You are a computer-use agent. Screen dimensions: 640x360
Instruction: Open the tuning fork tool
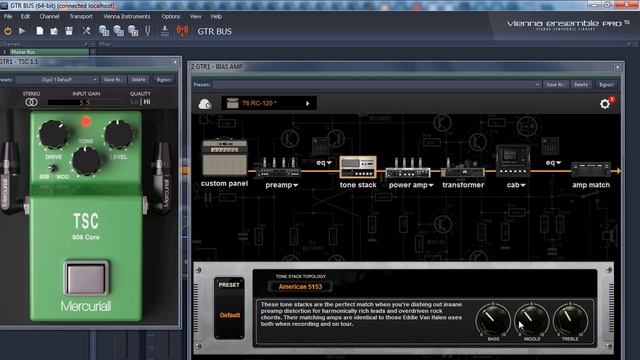click(x=148, y=31)
